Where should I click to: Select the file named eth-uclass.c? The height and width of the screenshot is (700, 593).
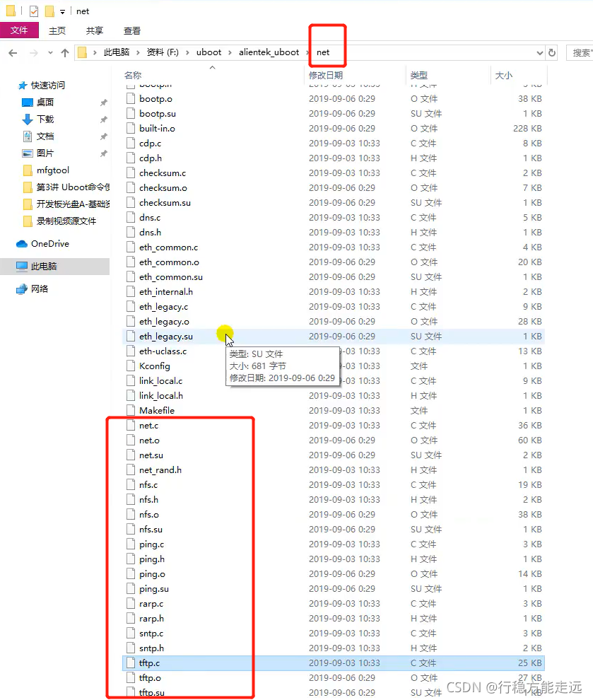(x=163, y=351)
